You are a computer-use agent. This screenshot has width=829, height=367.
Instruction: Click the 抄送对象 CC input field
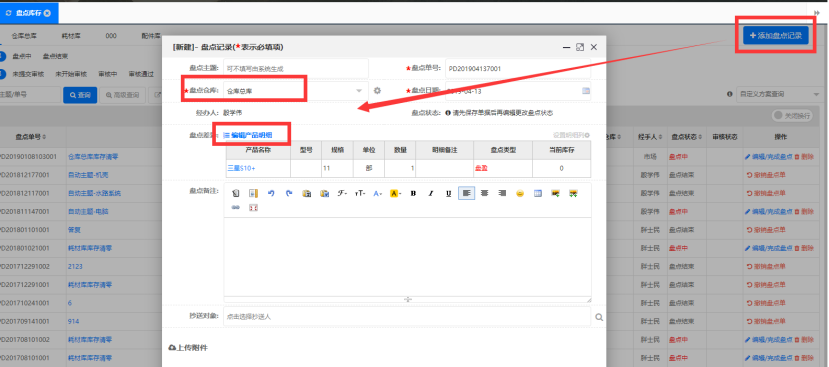pos(407,317)
